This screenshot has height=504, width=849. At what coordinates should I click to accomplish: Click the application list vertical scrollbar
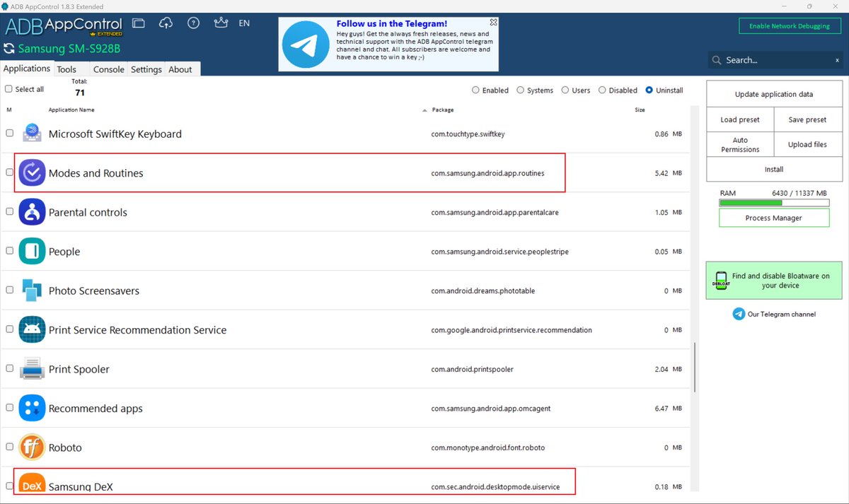[695, 368]
